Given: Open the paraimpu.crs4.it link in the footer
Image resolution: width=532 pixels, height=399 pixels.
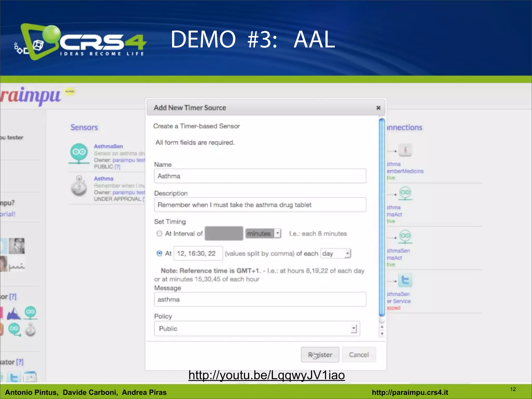Looking at the screenshot, I should coord(410,392).
